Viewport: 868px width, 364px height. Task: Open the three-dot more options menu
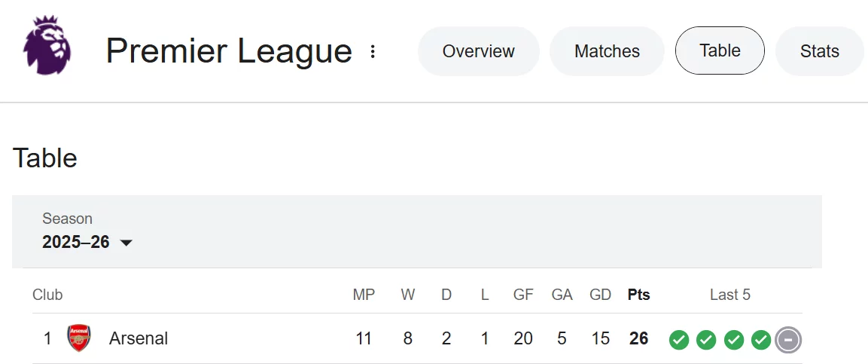tap(373, 51)
